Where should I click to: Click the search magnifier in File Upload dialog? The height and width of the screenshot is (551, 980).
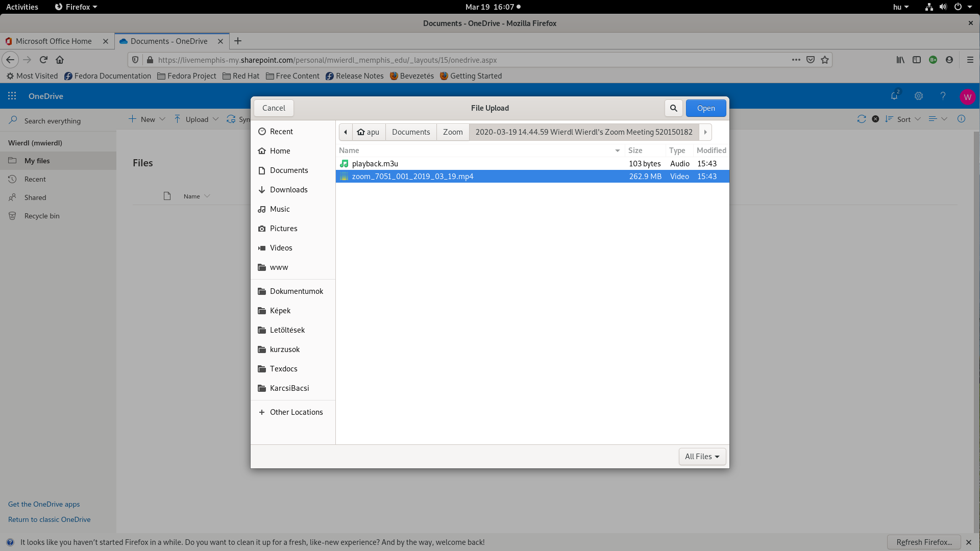click(x=673, y=108)
